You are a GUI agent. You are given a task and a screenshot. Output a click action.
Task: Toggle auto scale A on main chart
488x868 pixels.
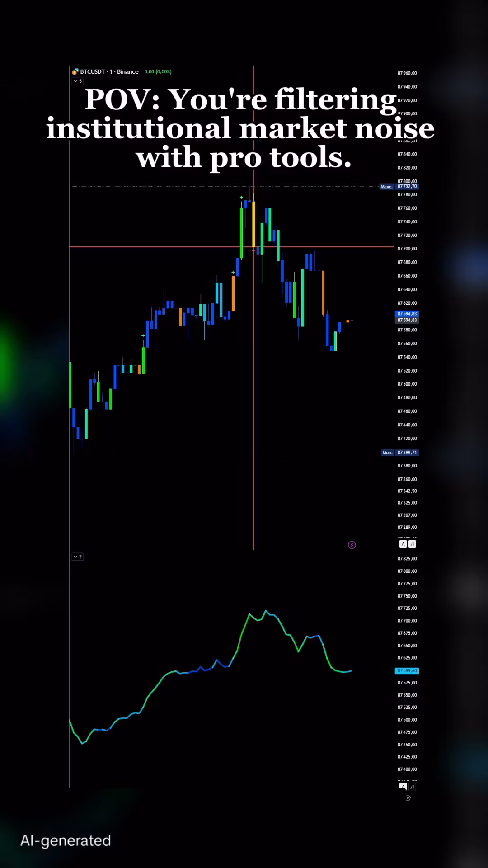(x=403, y=544)
